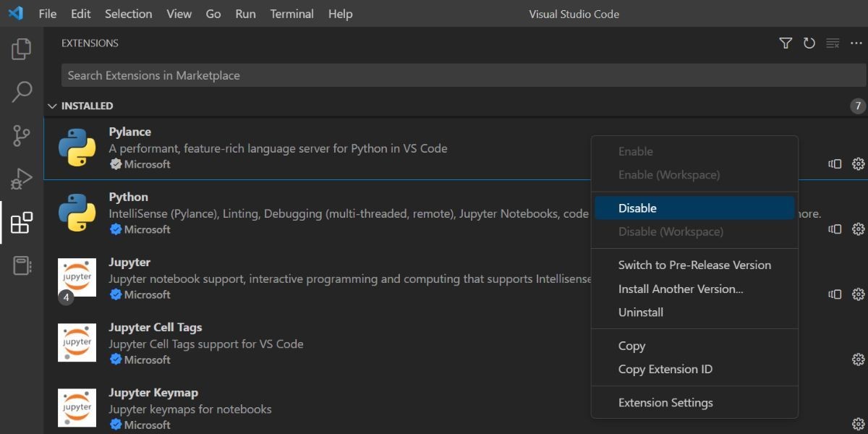Image resolution: width=868 pixels, height=434 pixels.
Task: Click the Jupyter extension logo thumbnail
Action: [x=77, y=277]
